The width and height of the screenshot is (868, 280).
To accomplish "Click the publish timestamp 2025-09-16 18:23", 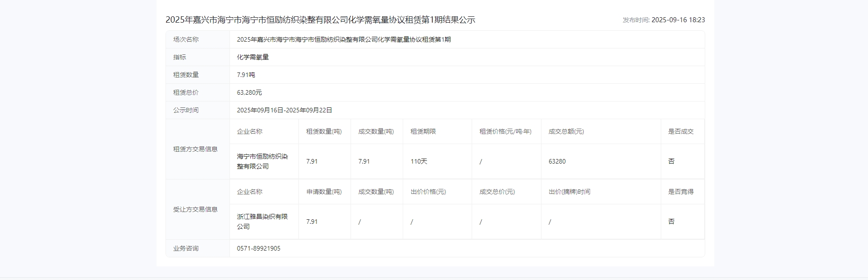I will (678, 20).
